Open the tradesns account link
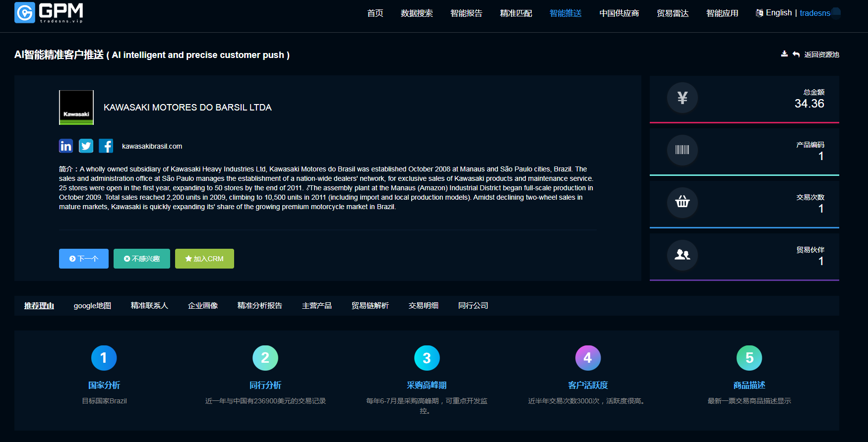 (x=815, y=13)
